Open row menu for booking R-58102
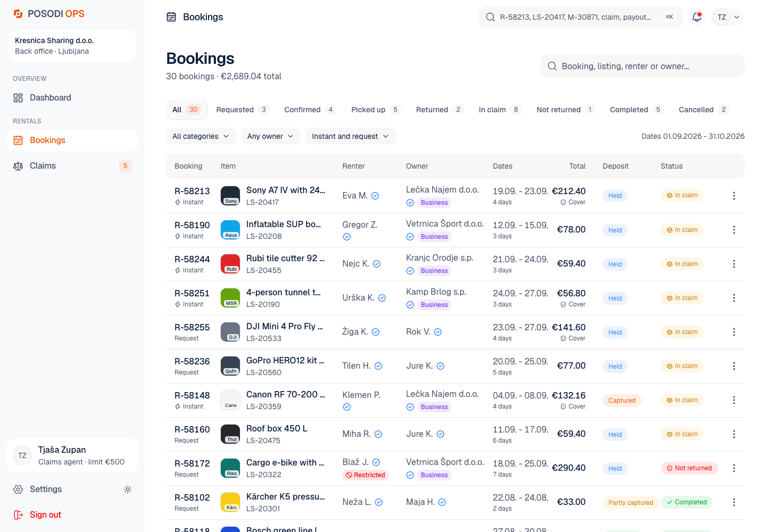The height and width of the screenshot is (532, 766). click(x=734, y=502)
